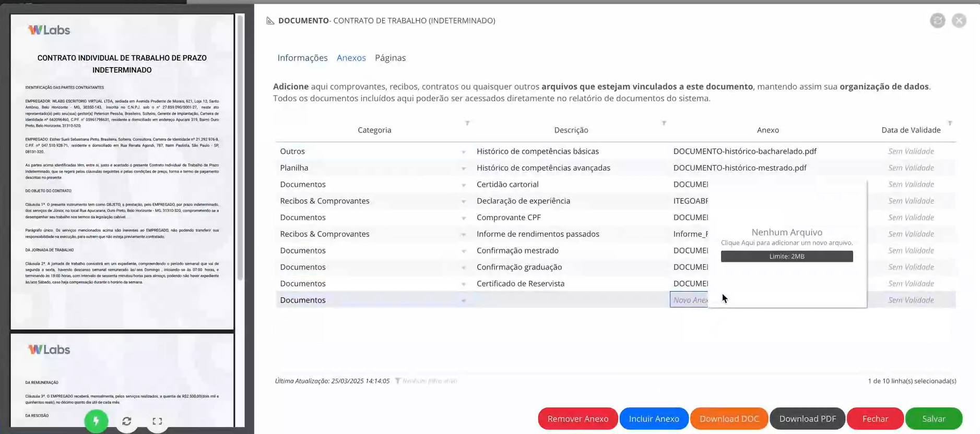The image size is (980, 434).
Task: Switch to the Informações tab
Action: pos(302,58)
